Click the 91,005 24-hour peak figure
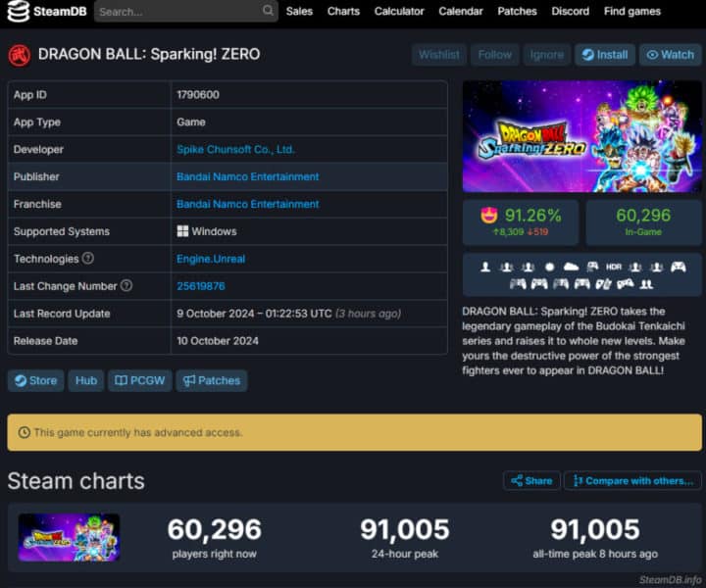The image size is (706, 588). pos(405,529)
